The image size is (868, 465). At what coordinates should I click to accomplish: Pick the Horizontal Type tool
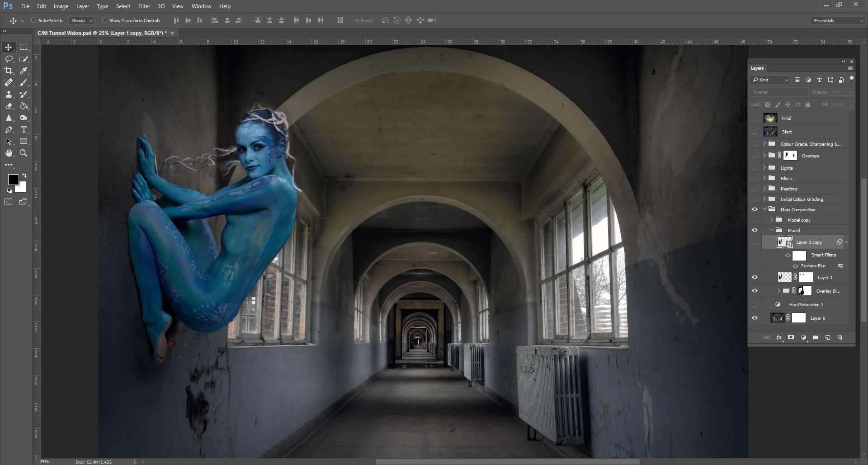[x=24, y=130]
